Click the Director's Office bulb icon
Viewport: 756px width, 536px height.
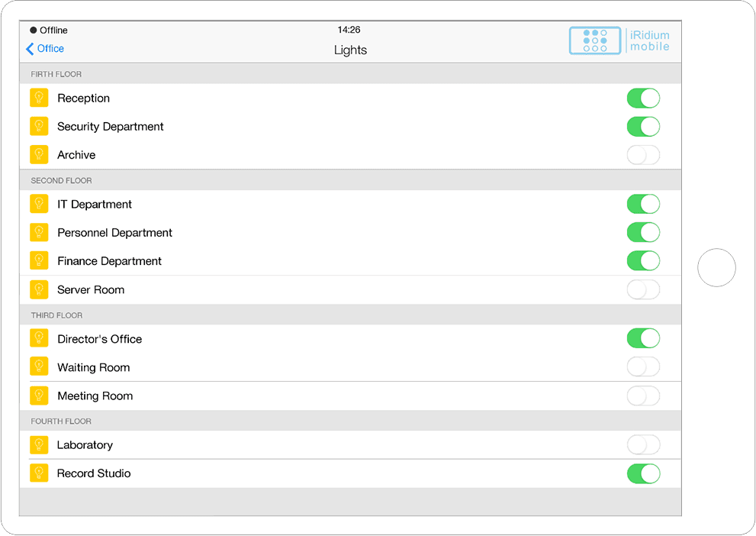point(39,338)
